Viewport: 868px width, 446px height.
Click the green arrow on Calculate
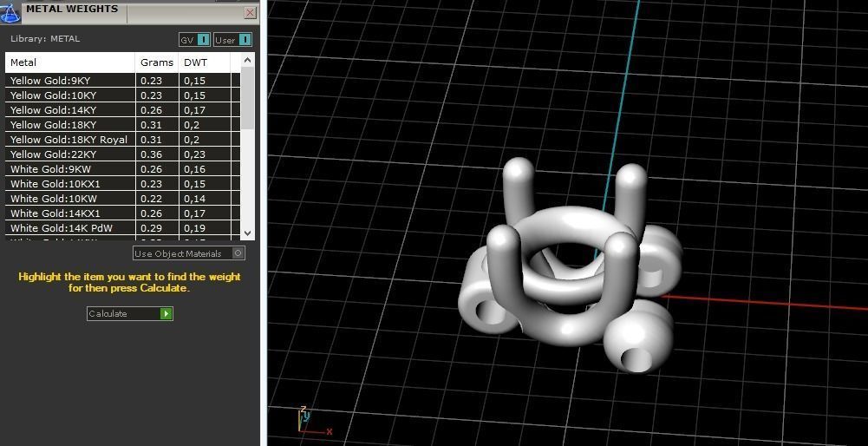(x=166, y=313)
